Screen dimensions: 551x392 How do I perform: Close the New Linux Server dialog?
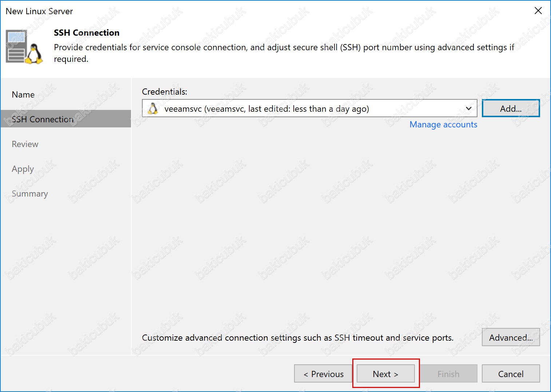coord(538,11)
